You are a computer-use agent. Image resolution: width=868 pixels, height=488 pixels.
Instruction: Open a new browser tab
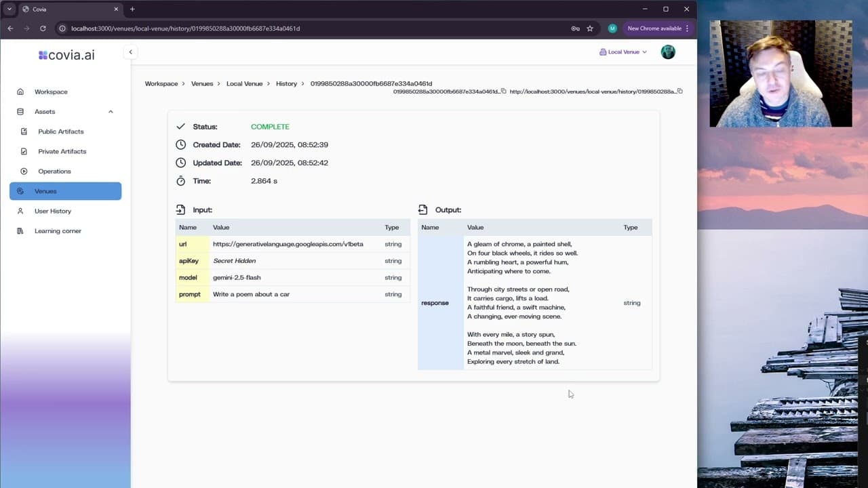tap(132, 9)
